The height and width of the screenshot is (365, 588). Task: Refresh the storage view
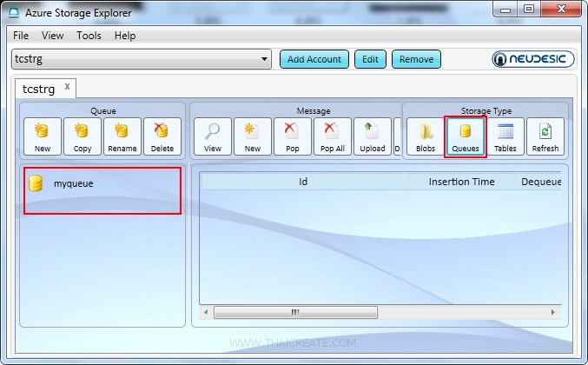pos(545,136)
